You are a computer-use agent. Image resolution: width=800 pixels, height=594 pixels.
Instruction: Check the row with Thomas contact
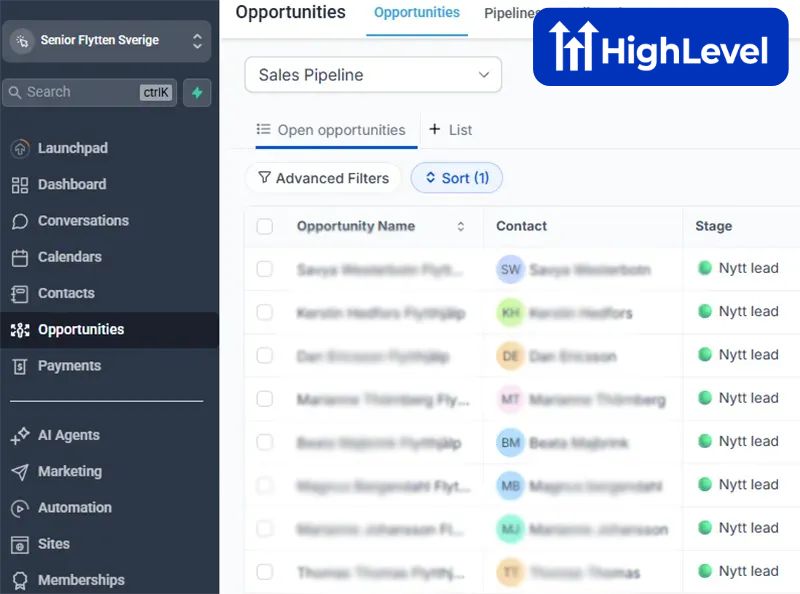(x=265, y=572)
